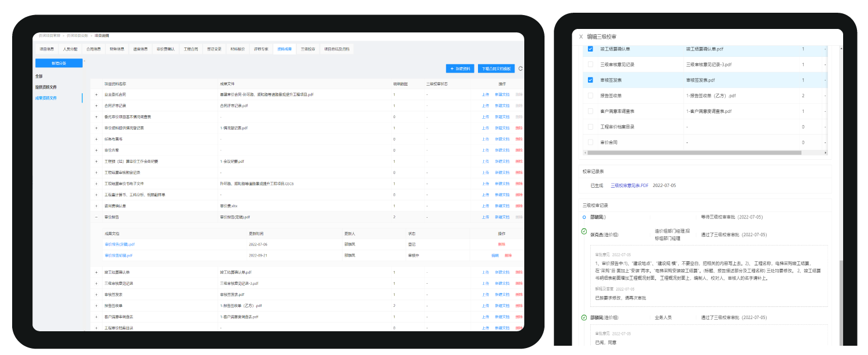The image size is (868, 355).
Task: Click green check icon beside 张克杰(造价组)
Action: [x=584, y=231]
